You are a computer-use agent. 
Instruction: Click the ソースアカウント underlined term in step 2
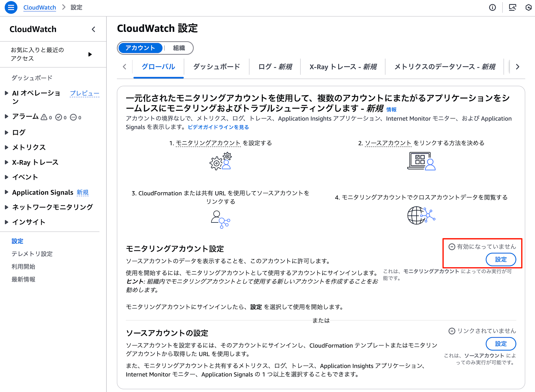pyautogui.click(x=388, y=143)
